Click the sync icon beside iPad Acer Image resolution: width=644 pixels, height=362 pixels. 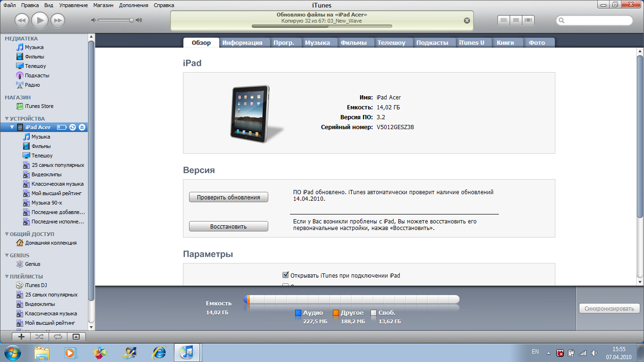coord(73,127)
